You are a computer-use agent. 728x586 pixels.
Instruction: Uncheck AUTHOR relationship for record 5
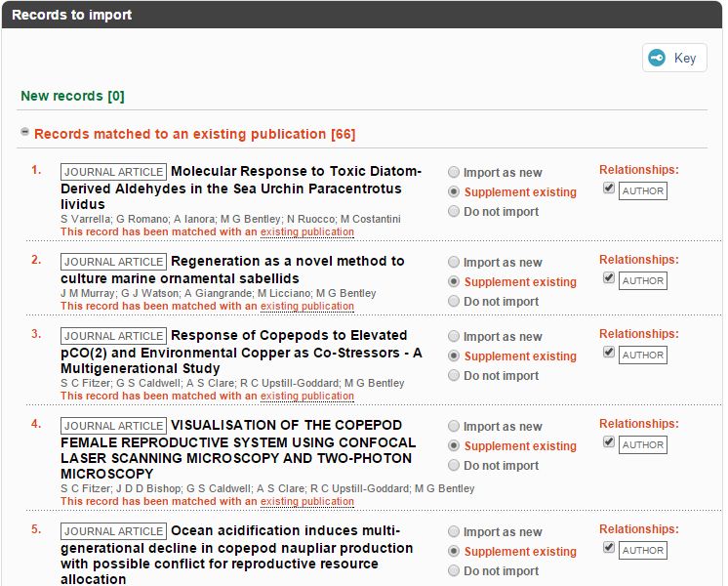(x=609, y=547)
